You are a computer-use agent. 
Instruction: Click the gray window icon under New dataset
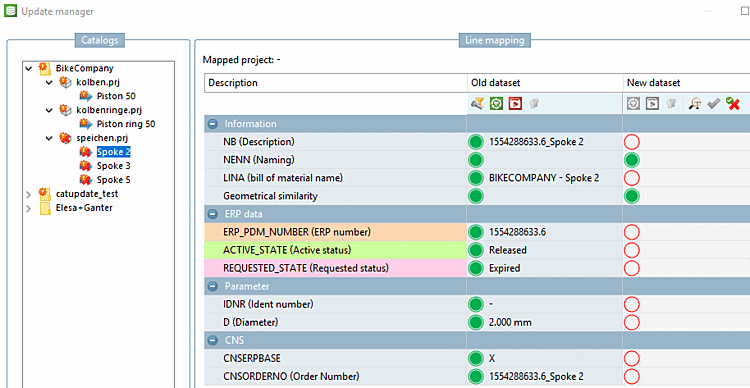coord(652,103)
